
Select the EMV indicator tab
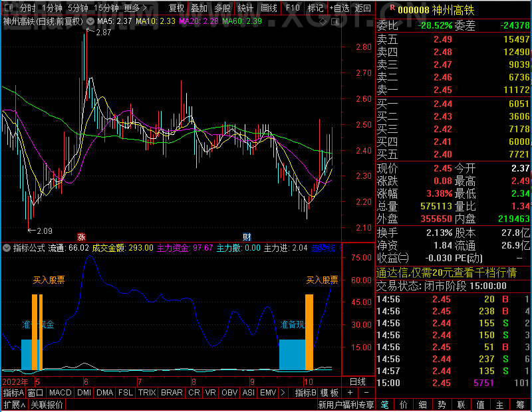tap(268, 393)
